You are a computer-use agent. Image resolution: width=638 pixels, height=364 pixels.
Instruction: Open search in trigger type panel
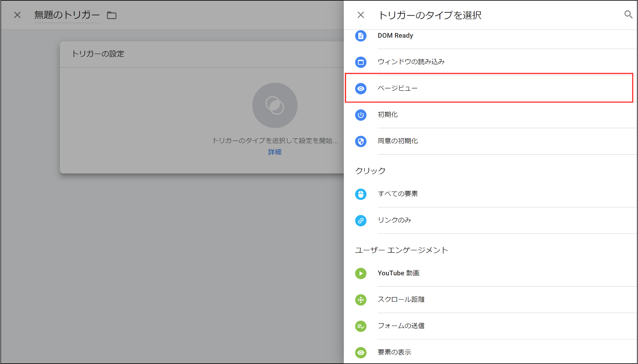click(628, 15)
